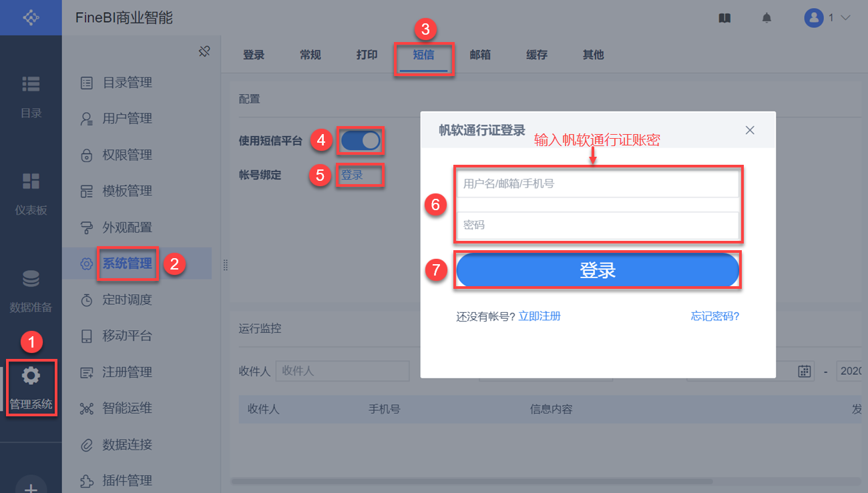Screen dimensions: 868x493
Task: Click the 系统管理 gear icon
Action: (x=87, y=264)
